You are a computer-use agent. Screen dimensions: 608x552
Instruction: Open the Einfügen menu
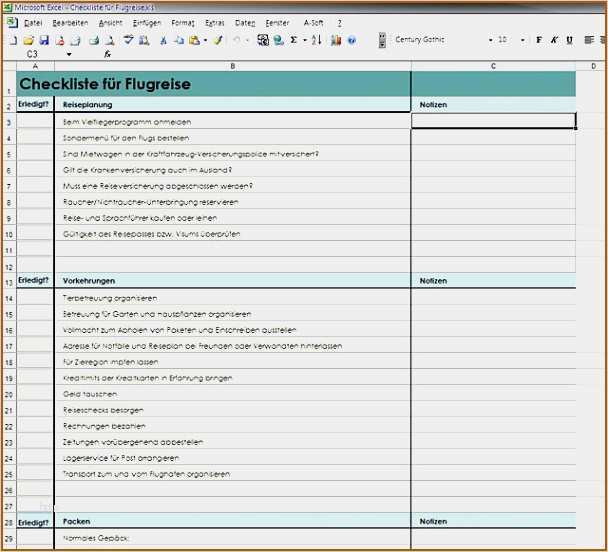tap(147, 23)
